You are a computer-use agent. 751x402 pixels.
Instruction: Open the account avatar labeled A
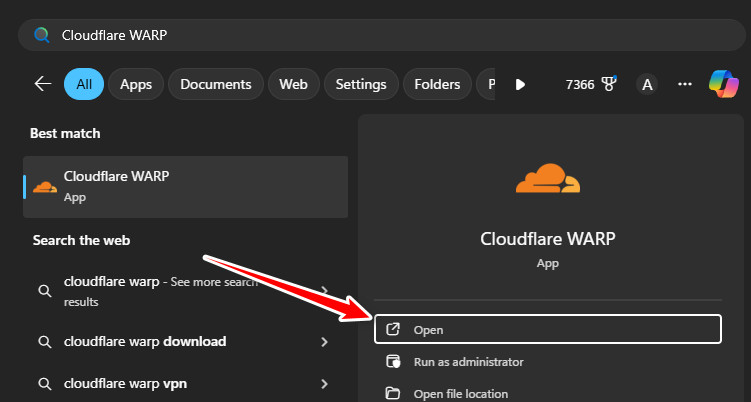(x=647, y=85)
